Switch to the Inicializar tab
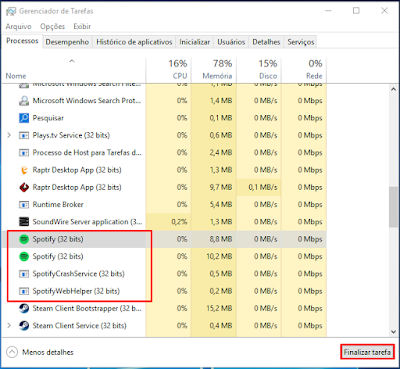400x369 pixels. 195,42
